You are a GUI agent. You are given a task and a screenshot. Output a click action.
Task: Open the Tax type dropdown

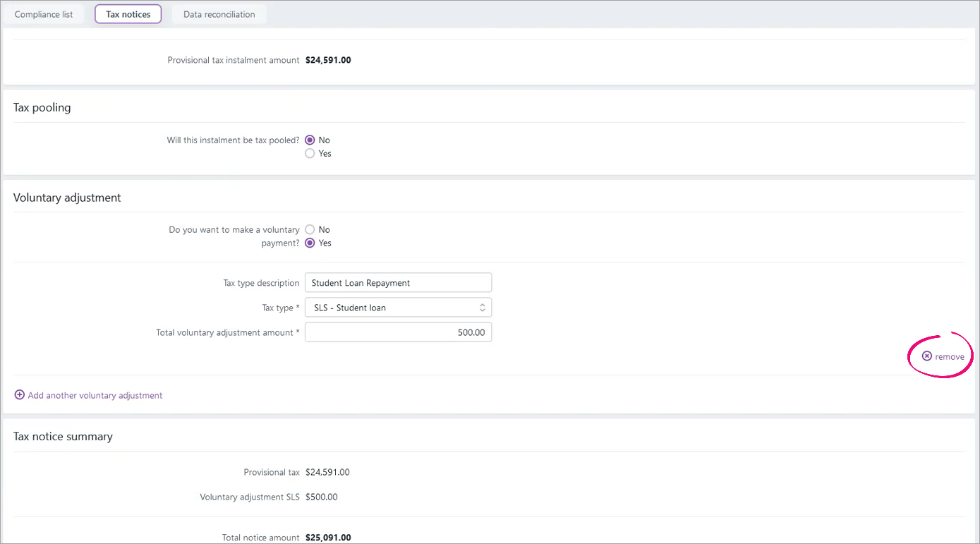(x=397, y=308)
